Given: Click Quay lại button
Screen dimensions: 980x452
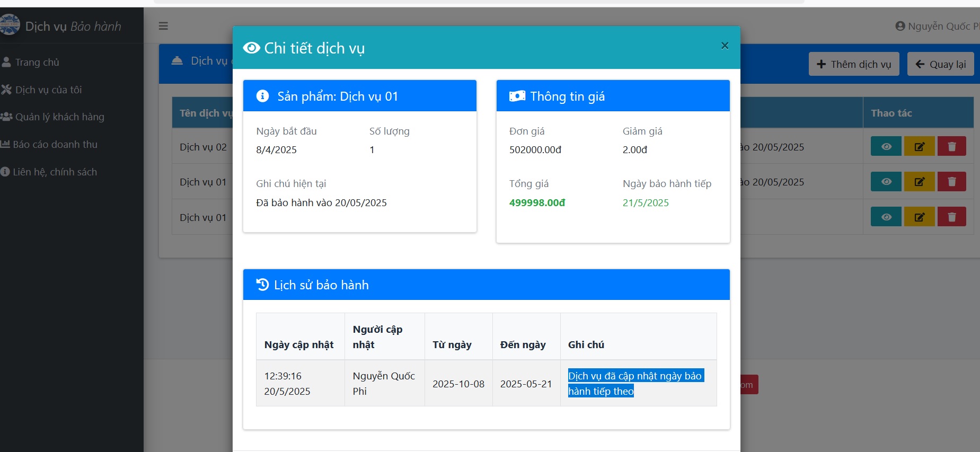Looking at the screenshot, I should tap(940, 64).
